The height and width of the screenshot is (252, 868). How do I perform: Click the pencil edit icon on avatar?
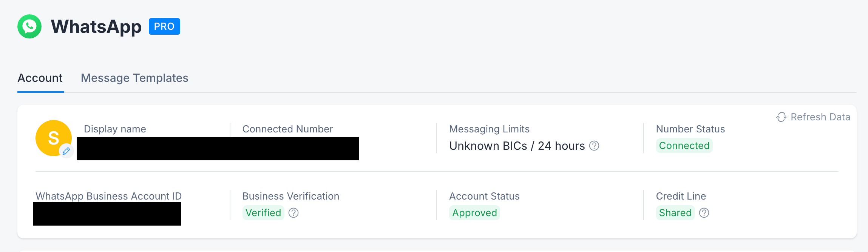pyautogui.click(x=66, y=151)
